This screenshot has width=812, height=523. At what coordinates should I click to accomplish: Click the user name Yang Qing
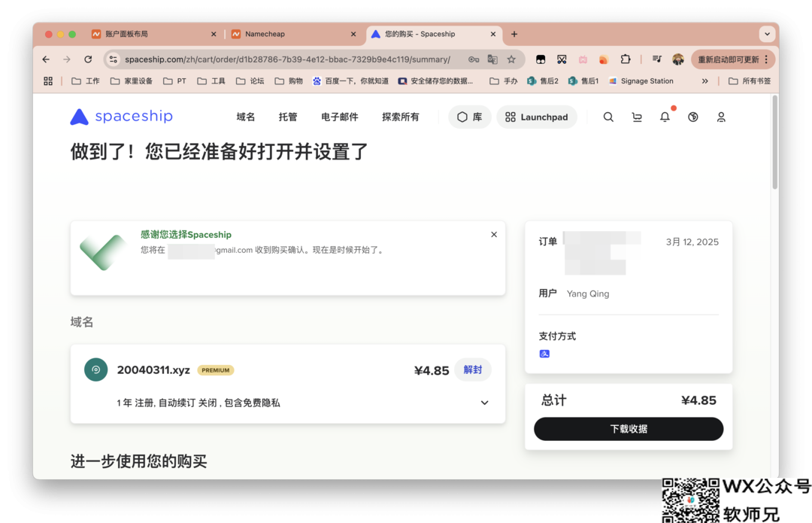click(x=588, y=294)
